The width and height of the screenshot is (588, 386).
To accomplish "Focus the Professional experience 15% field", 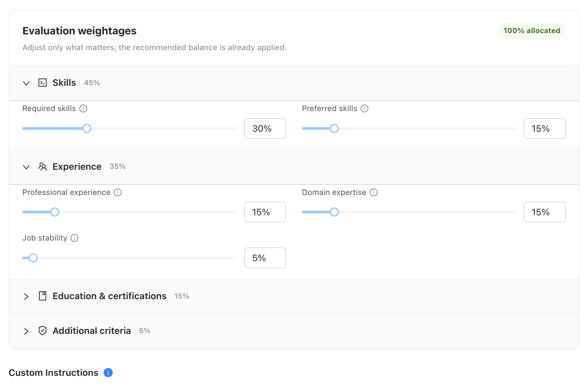I will point(265,212).
